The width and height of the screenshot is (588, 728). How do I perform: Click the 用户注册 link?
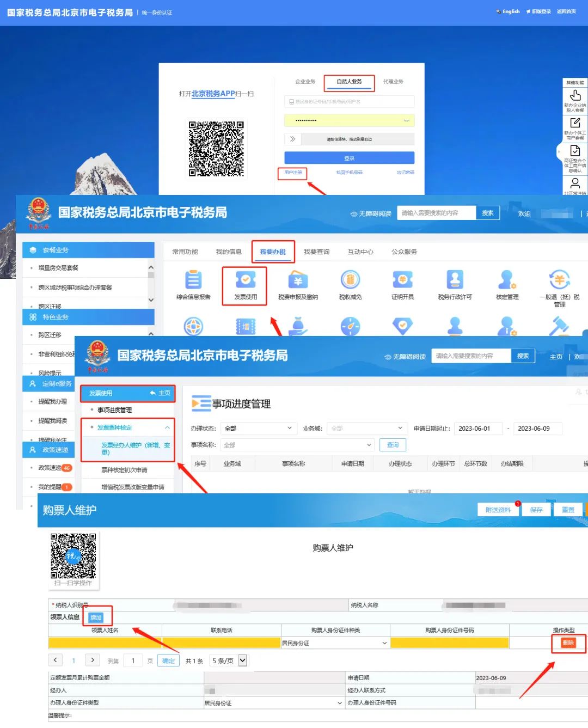click(x=293, y=173)
